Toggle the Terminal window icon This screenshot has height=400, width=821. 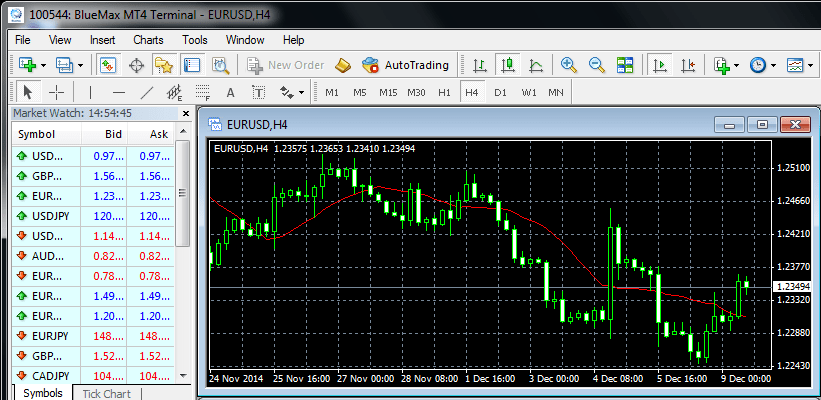point(192,65)
